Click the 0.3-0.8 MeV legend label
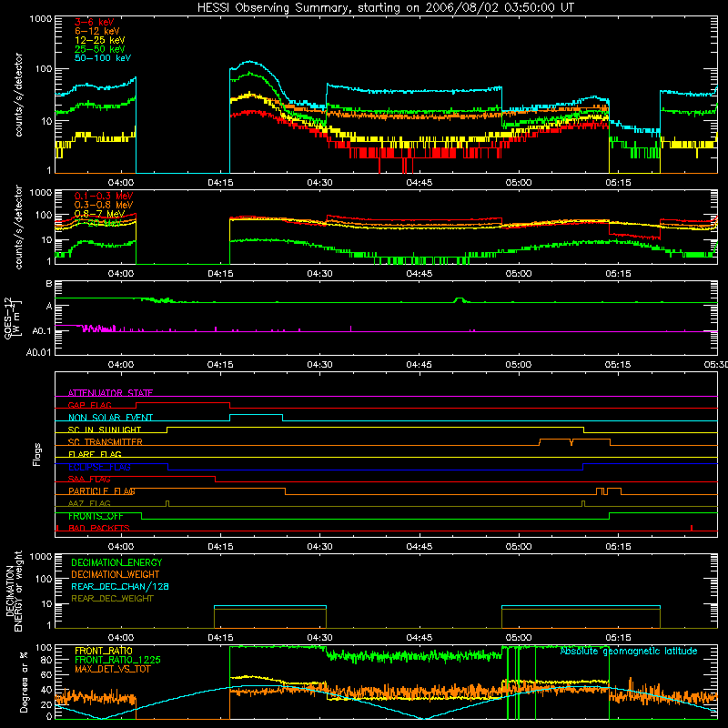Viewport: 728px width, 728px height. coord(104,205)
